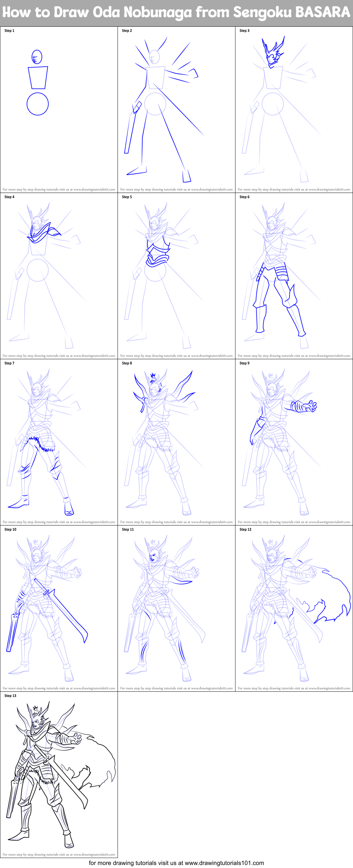Open the Step 7 fur and boots drawing
The width and height of the screenshot is (353, 868).
point(59,442)
